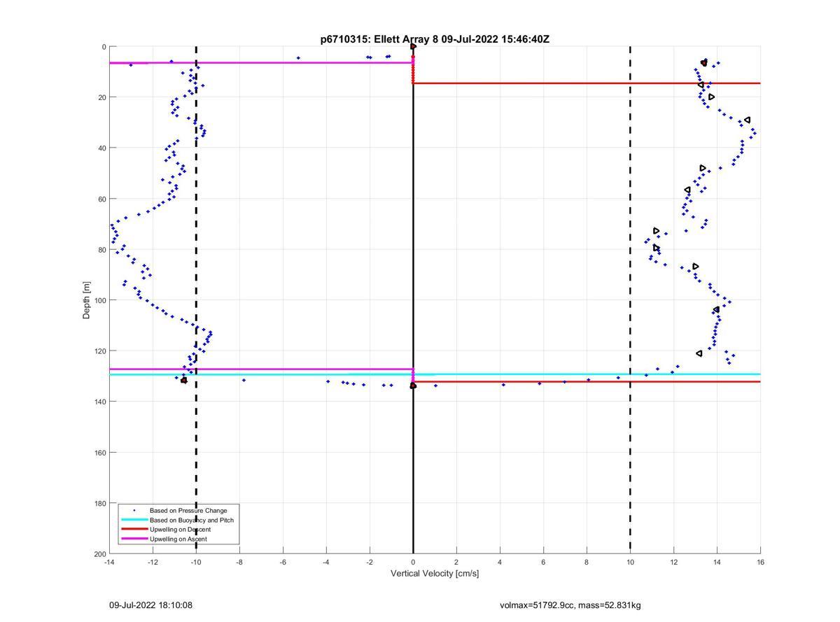Image resolution: width=840 pixels, height=622 pixels.
Task: Click the depth axis tick label '140'
Action: (x=99, y=402)
